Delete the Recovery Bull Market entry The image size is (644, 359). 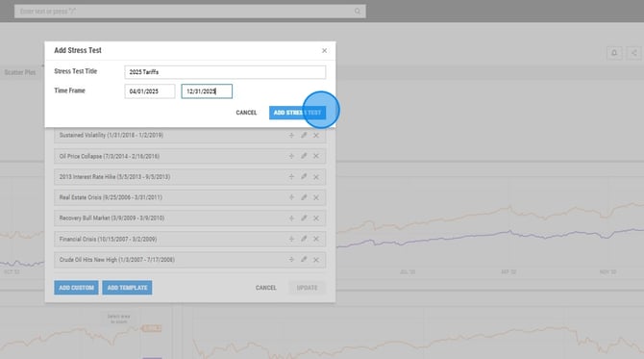click(316, 218)
